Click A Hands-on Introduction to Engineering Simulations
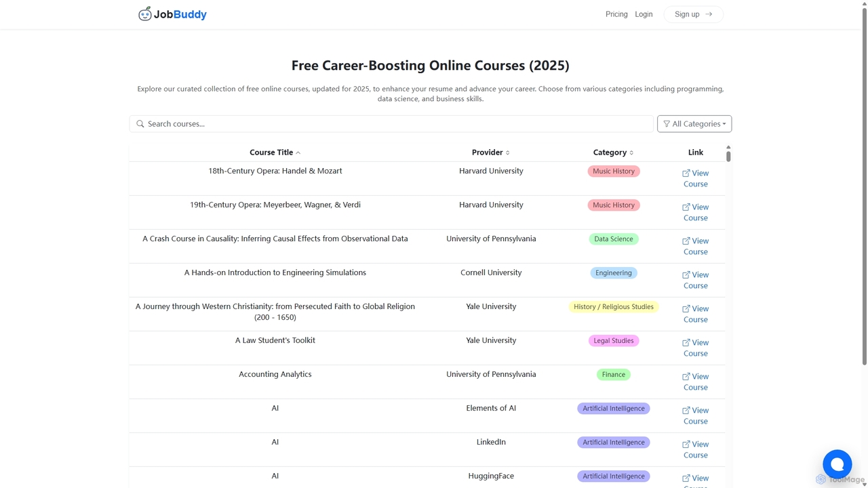The image size is (868, 488). [275, 272]
